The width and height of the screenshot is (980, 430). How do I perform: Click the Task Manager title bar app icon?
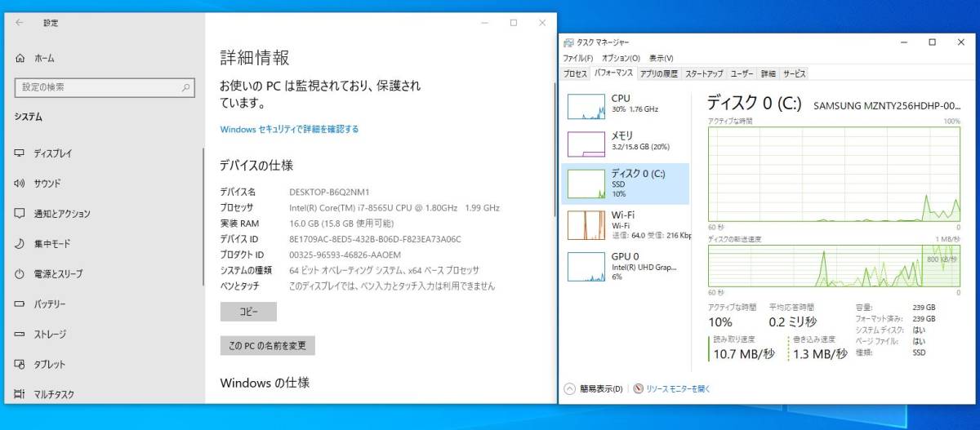(x=569, y=42)
